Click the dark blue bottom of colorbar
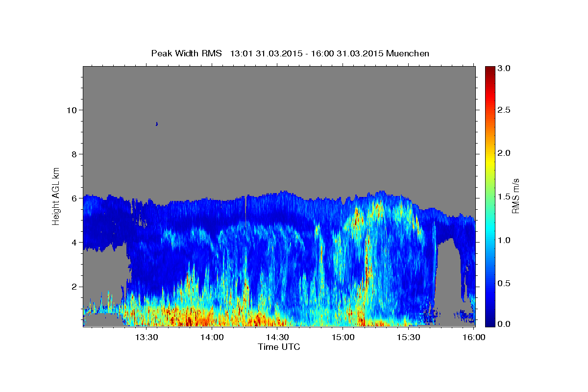 [x=490, y=322]
